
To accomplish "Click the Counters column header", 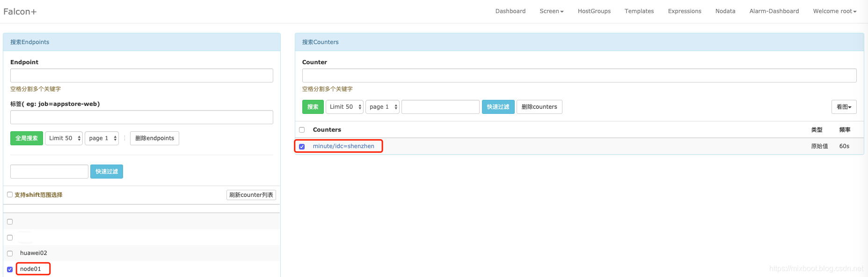I will [x=327, y=130].
